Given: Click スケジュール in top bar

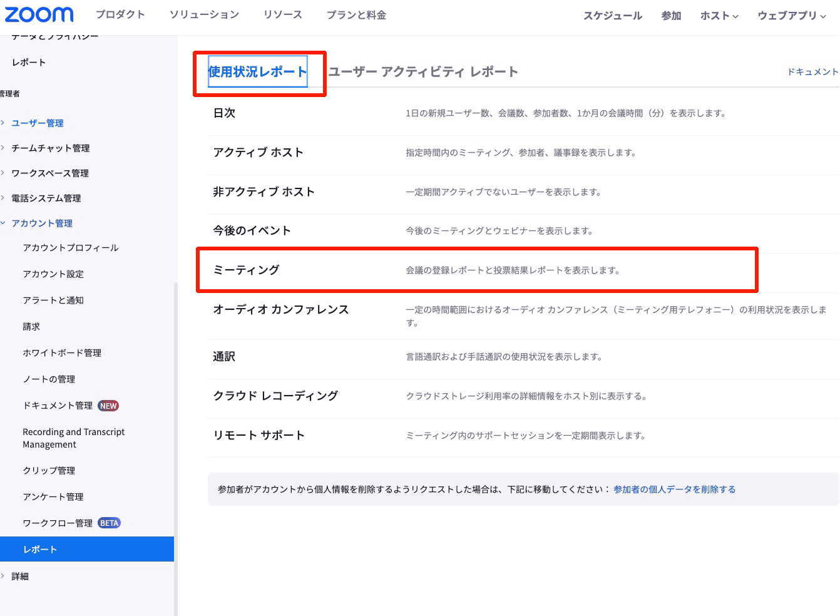Looking at the screenshot, I should (613, 16).
